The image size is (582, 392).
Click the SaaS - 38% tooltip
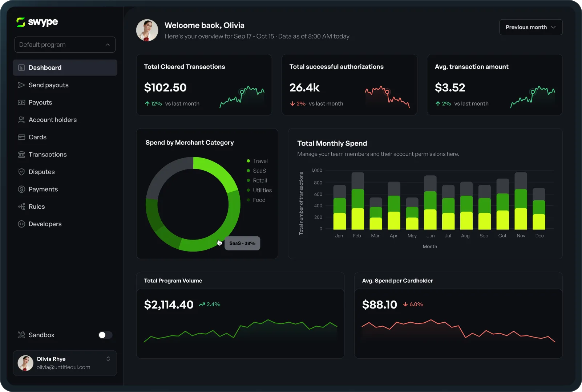(x=242, y=243)
